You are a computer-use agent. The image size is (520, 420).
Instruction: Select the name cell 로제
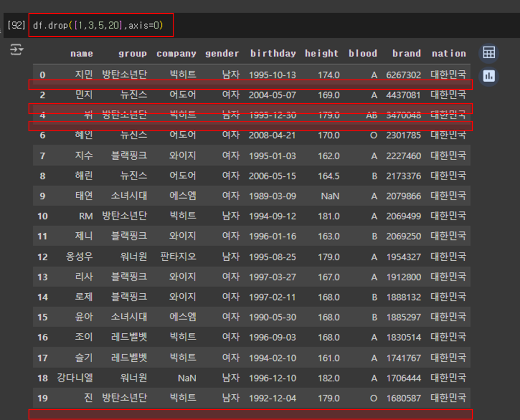(x=84, y=297)
